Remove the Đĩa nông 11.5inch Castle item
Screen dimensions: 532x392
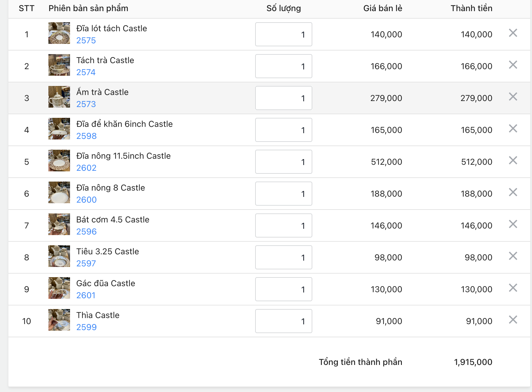point(513,160)
